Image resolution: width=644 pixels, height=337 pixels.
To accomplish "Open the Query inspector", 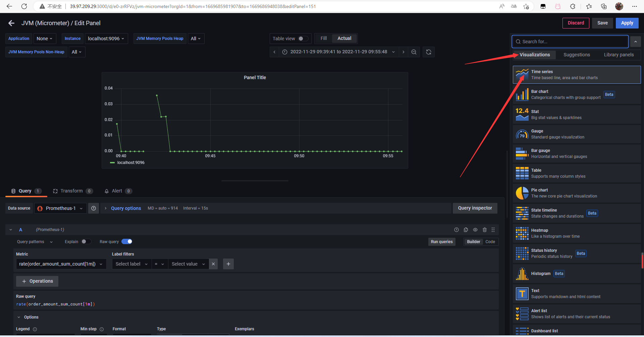I will [x=475, y=208].
